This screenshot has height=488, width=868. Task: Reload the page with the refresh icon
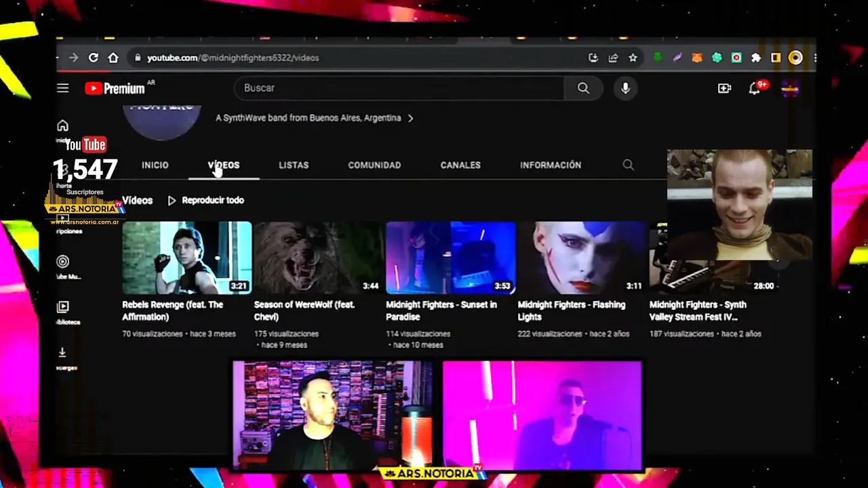[x=94, y=58]
